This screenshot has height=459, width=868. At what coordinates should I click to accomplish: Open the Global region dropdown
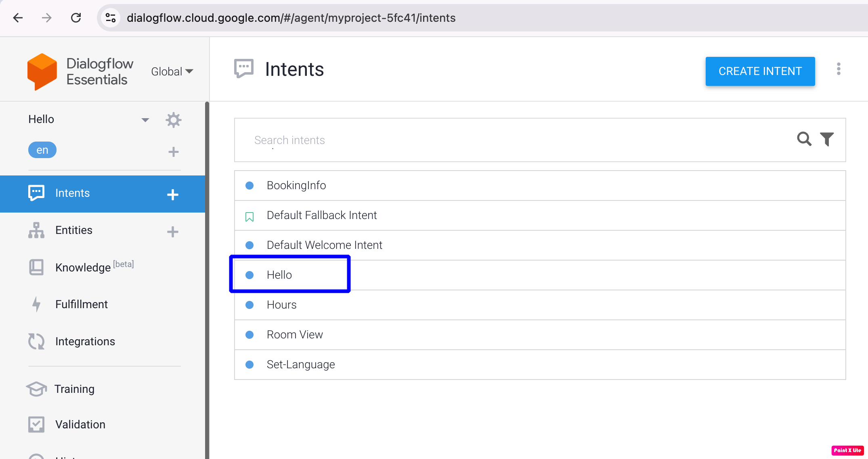172,71
